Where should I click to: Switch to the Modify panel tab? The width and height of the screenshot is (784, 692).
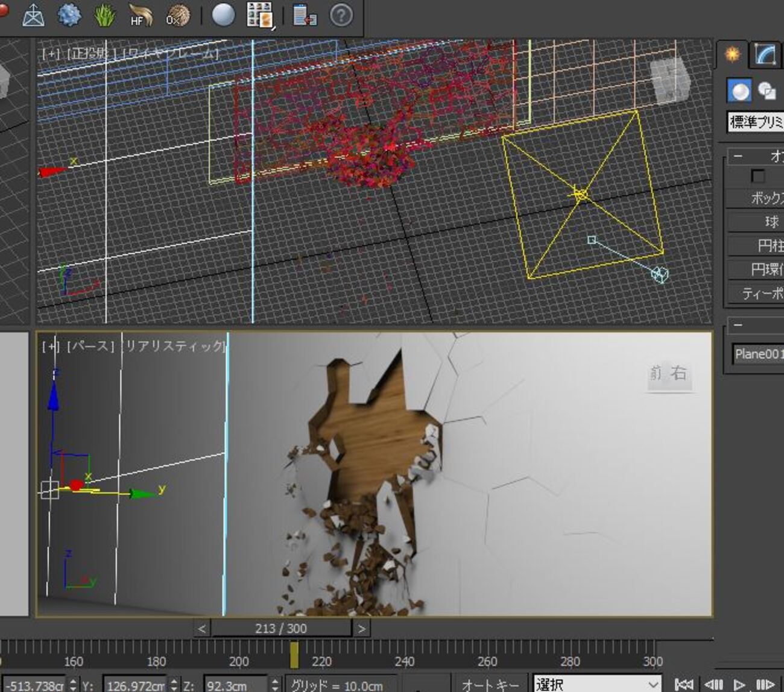click(x=765, y=55)
